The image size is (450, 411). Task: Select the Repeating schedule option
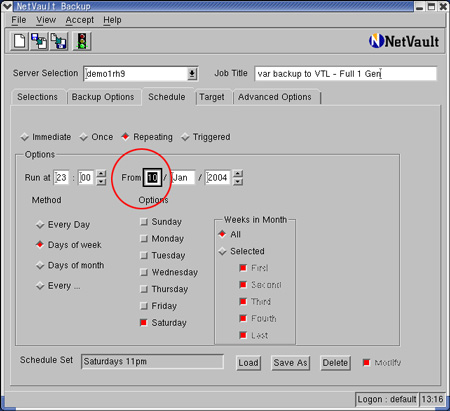point(147,137)
